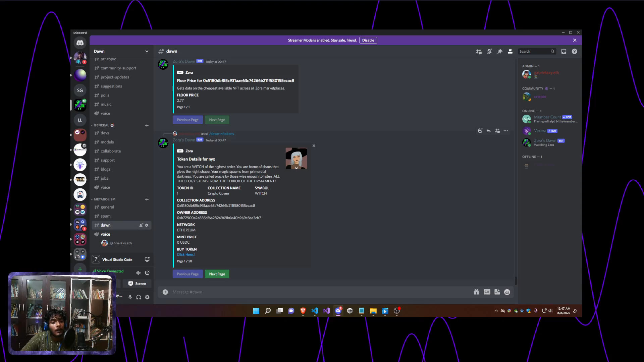Click the Search box
The height and width of the screenshot is (362, 644).
click(537, 51)
